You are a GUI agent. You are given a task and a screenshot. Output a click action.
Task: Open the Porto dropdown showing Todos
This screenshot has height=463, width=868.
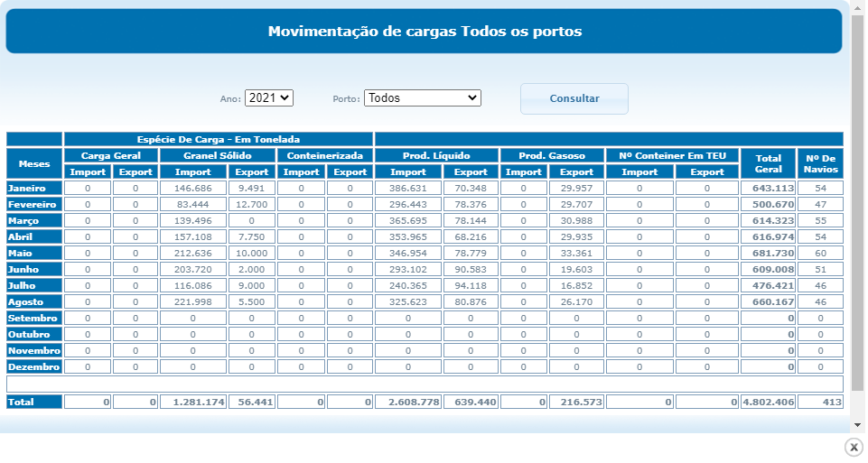click(423, 97)
